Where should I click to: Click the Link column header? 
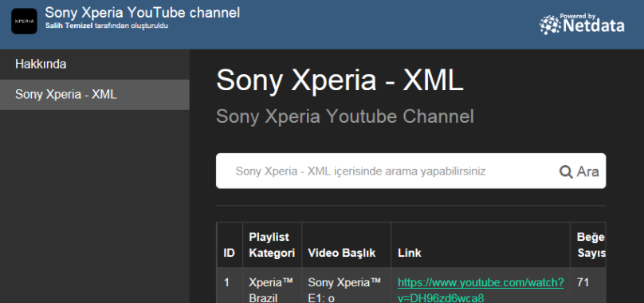[x=481, y=245]
